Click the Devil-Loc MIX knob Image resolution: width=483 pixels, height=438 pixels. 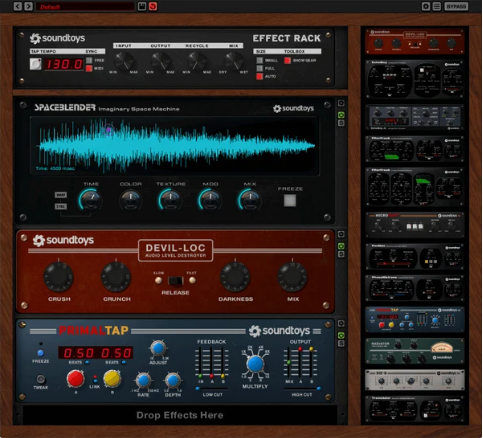click(292, 277)
